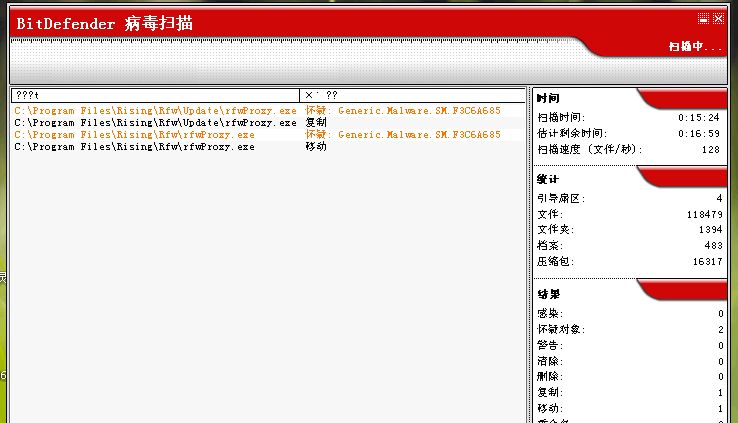Minimize the BitDefender scan window
Image resolution: width=738 pixels, height=423 pixels.
703,18
